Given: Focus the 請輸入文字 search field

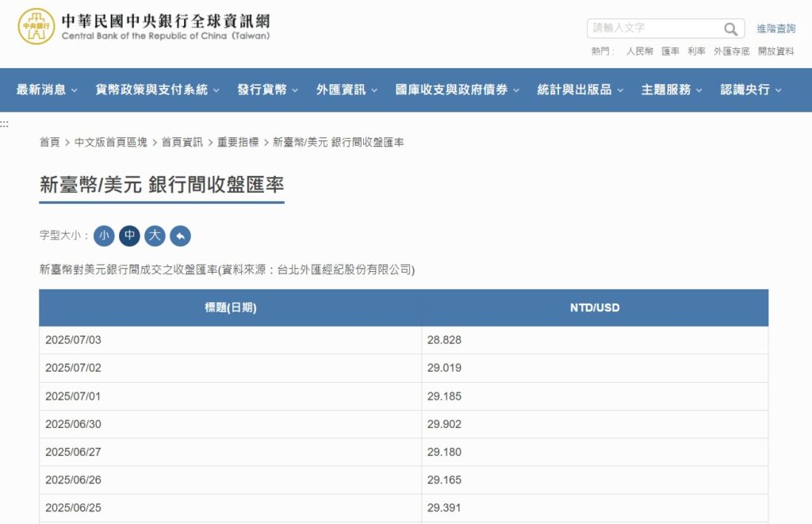Looking at the screenshot, I should click(654, 29).
